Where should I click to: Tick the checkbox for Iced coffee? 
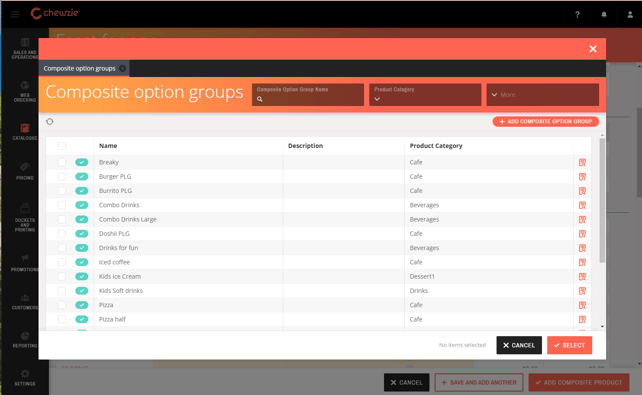62,262
